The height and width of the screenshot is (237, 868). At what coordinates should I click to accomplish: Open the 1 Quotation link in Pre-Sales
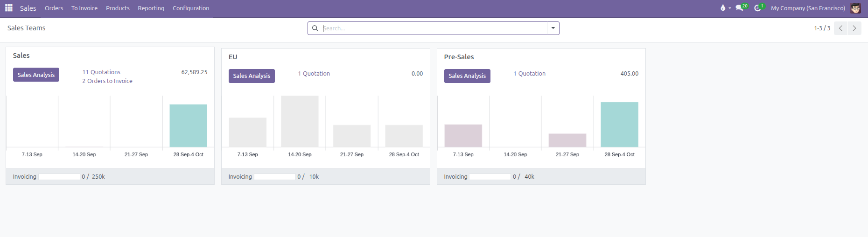coord(530,74)
